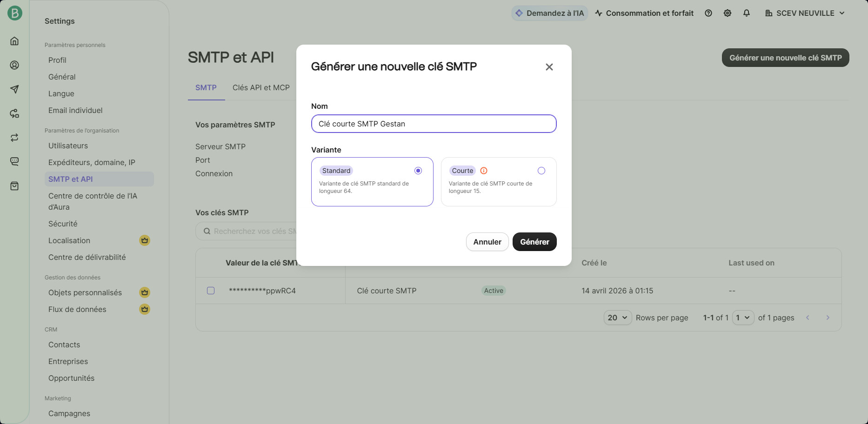Open the contacts icon in sidebar
Viewport: 868px width, 424px height.
click(x=14, y=65)
